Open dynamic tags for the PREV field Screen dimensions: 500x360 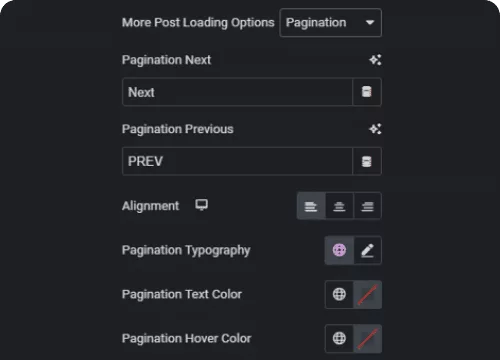point(367,161)
